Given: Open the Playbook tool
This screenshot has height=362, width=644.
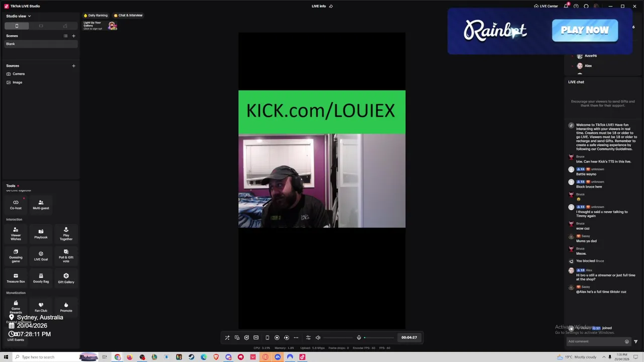Looking at the screenshot, I should point(41,234).
